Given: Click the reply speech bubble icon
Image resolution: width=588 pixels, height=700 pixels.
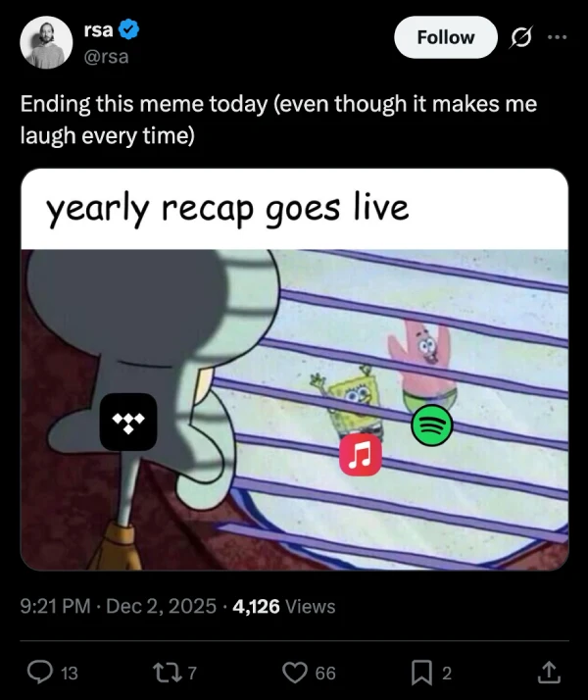Looking at the screenshot, I should pyautogui.click(x=40, y=673).
